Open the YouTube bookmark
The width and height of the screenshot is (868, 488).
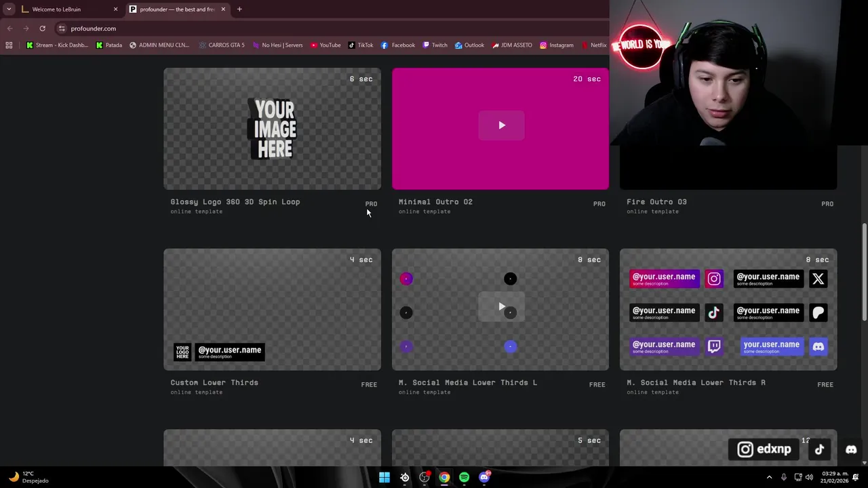(325, 45)
